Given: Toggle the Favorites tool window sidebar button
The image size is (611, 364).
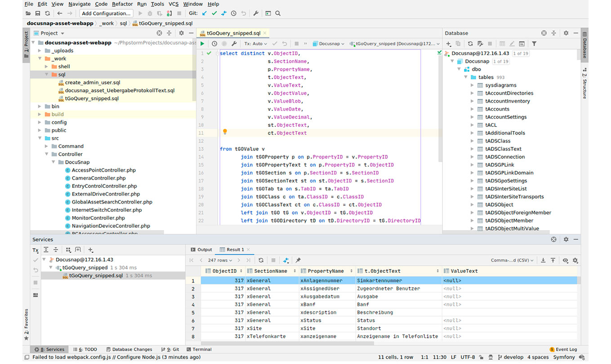Looking at the screenshot, I should coord(26,324).
